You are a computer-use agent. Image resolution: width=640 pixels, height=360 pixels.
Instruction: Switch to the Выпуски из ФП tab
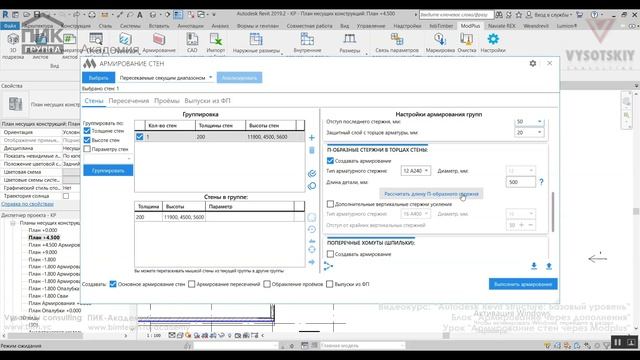pos(207,101)
